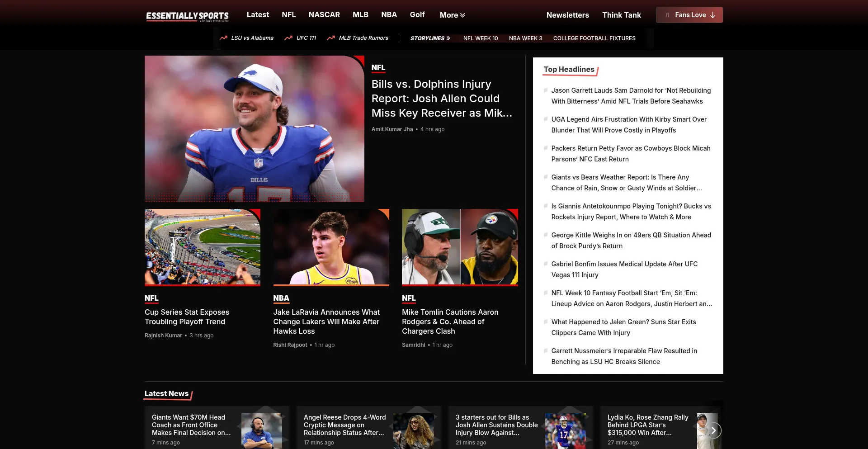Screen dimensions: 868x449
Task: Select the Latest navigation item
Action: 258,15
